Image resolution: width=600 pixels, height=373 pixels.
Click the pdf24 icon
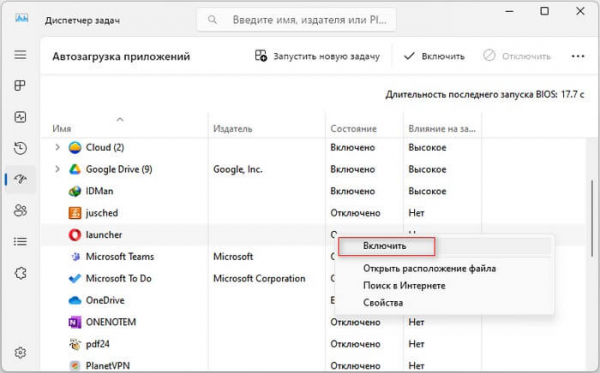[x=75, y=344]
